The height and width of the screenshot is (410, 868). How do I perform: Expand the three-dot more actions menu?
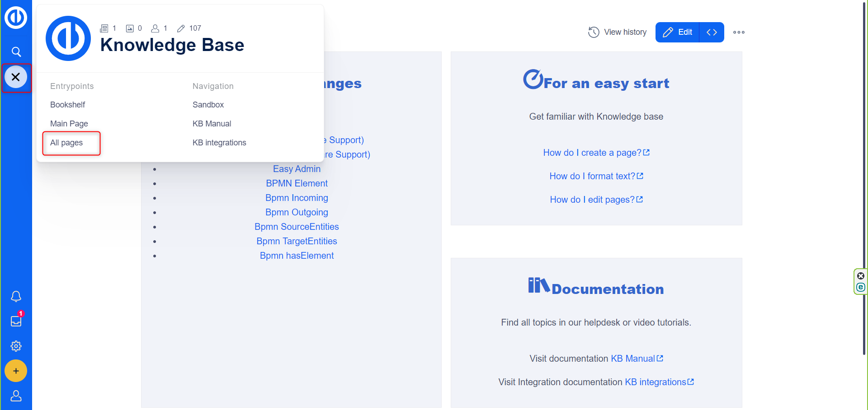pyautogui.click(x=739, y=32)
